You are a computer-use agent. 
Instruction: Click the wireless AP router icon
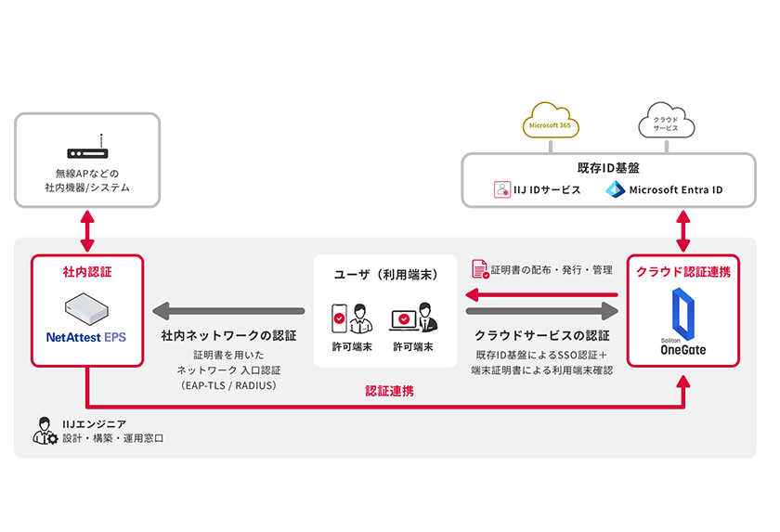(87, 152)
